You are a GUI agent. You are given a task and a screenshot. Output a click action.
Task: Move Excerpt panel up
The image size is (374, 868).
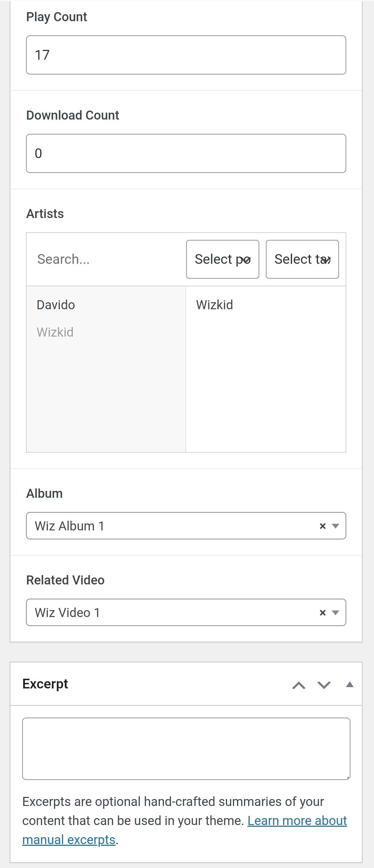[299, 685]
